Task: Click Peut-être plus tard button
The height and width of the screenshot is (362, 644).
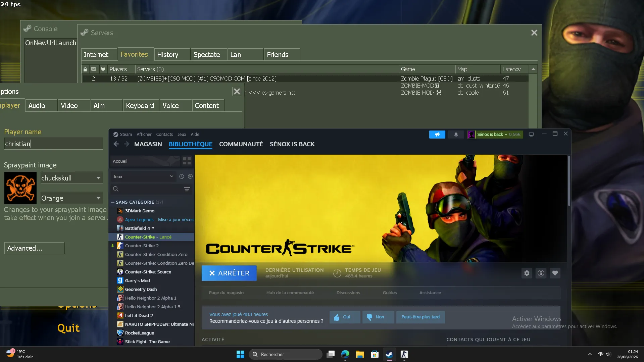Action: tap(420, 317)
